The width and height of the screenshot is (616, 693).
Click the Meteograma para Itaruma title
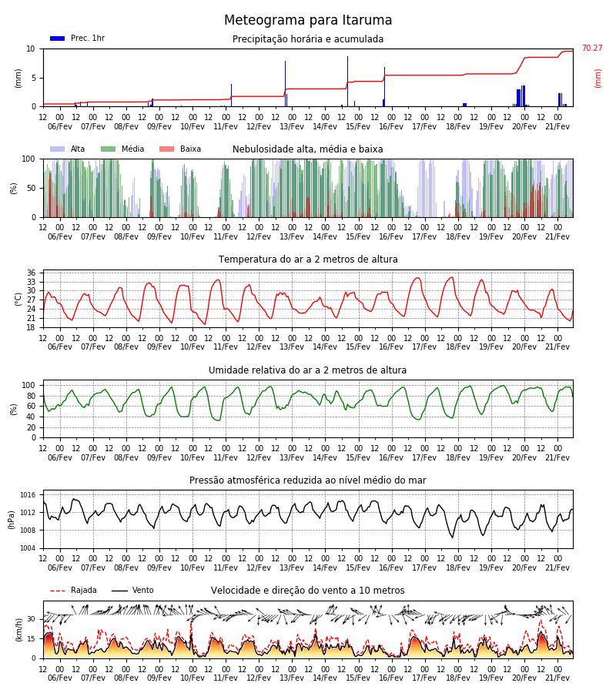click(x=308, y=20)
